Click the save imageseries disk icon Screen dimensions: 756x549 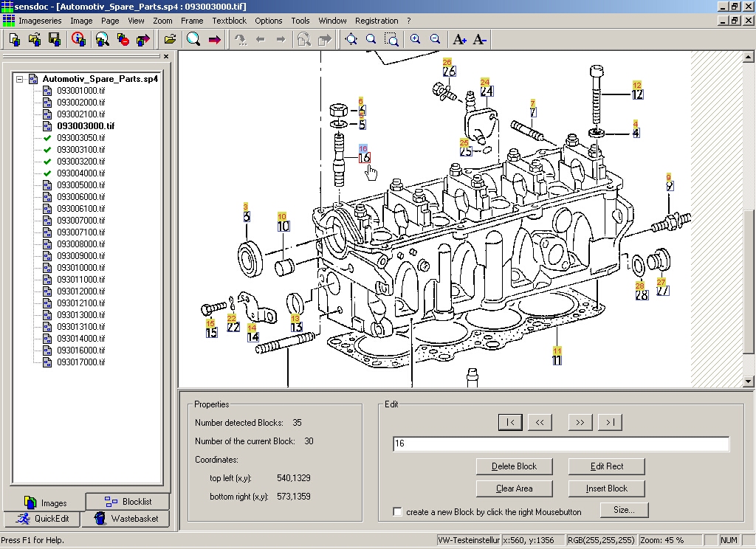pyautogui.click(x=54, y=39)
